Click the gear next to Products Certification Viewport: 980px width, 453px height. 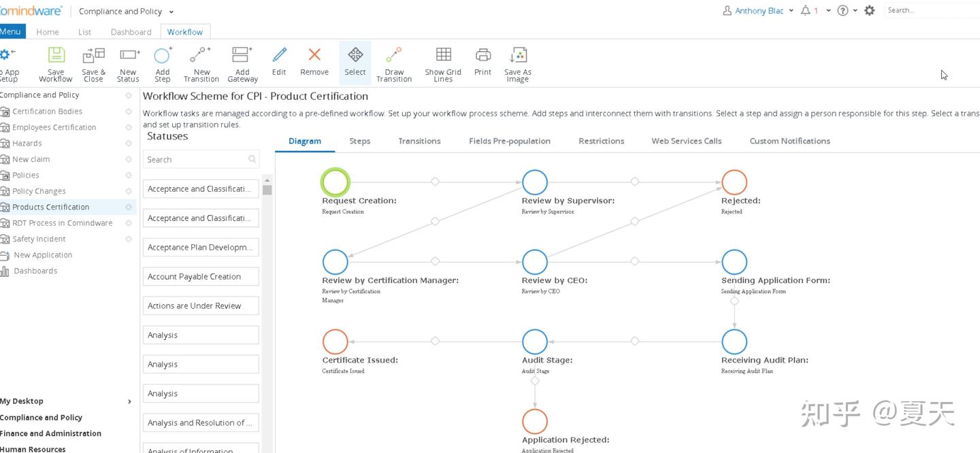point(128,207)
